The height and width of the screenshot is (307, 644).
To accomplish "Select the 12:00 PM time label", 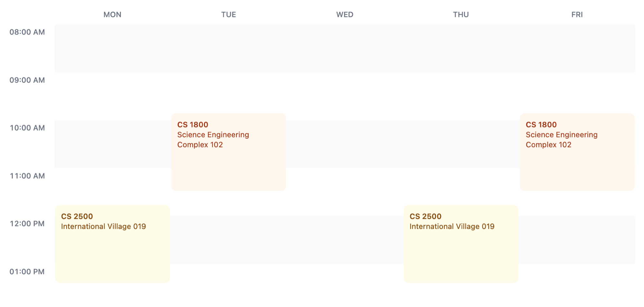I will click(27, 223).
